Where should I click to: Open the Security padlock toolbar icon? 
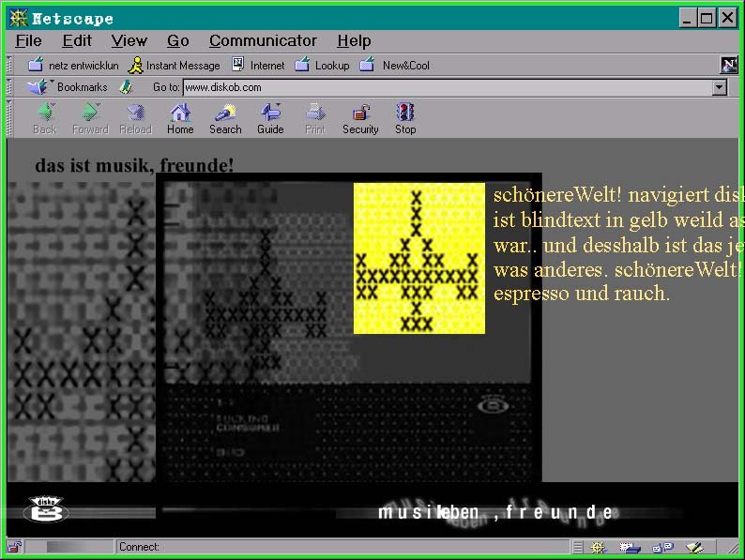360,117
